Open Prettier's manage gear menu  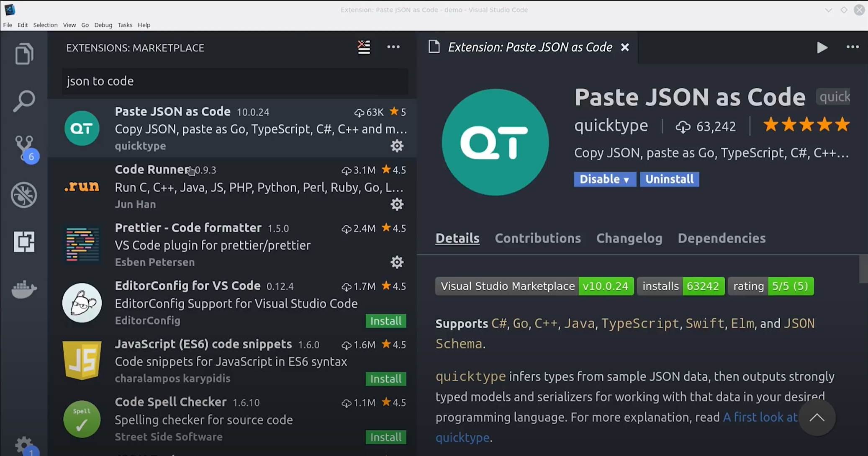[397, 262]
